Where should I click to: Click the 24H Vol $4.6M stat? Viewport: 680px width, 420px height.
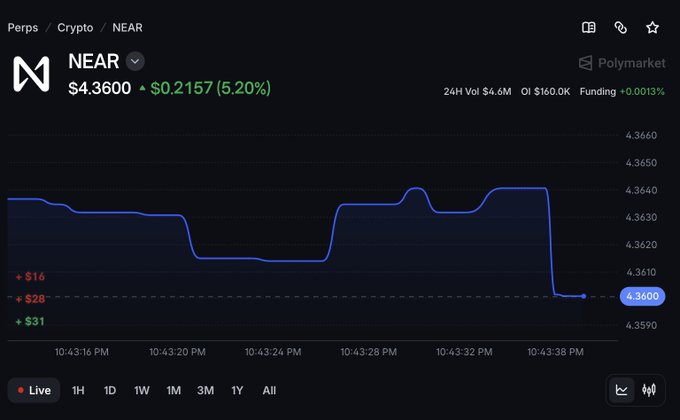pos(477,92)
